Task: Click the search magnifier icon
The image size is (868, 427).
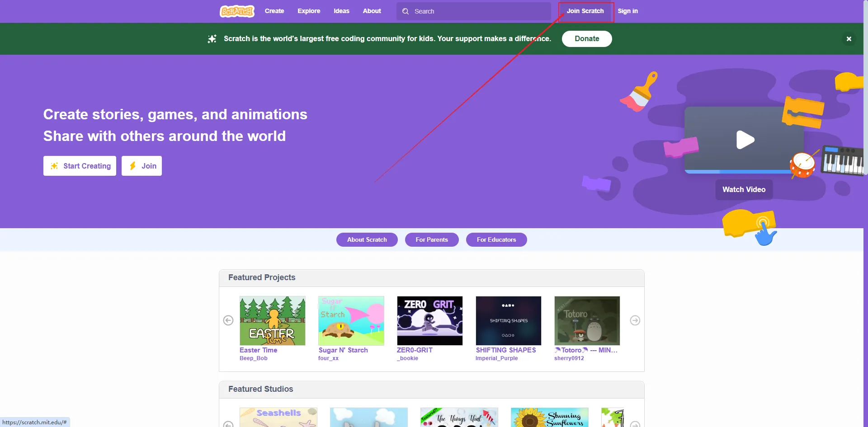Action: (406, 11)
